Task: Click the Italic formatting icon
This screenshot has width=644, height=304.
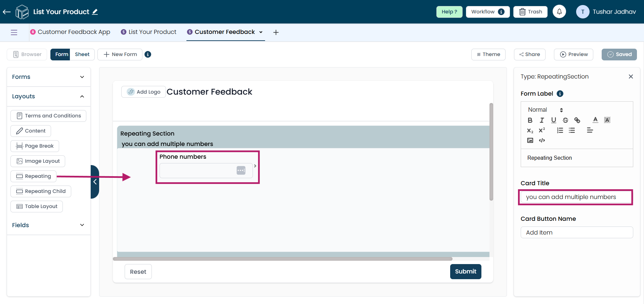Action: tap(542, 120)
